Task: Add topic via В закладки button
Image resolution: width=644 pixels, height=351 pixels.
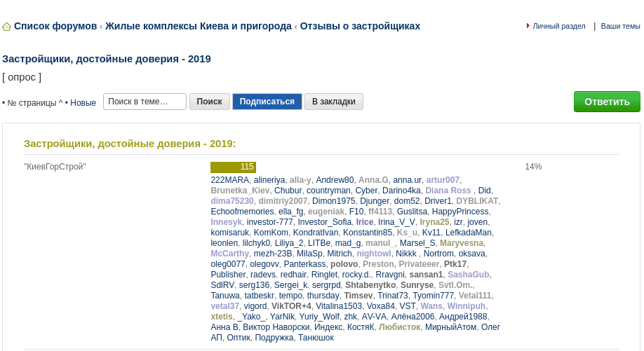Action: pyautogui.click(x=334, y=102)
